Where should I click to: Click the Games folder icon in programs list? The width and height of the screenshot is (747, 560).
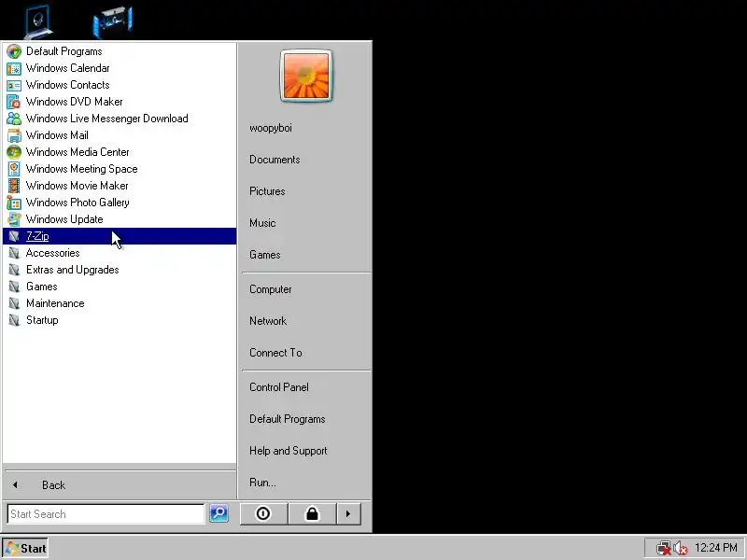tap(14, 287)
